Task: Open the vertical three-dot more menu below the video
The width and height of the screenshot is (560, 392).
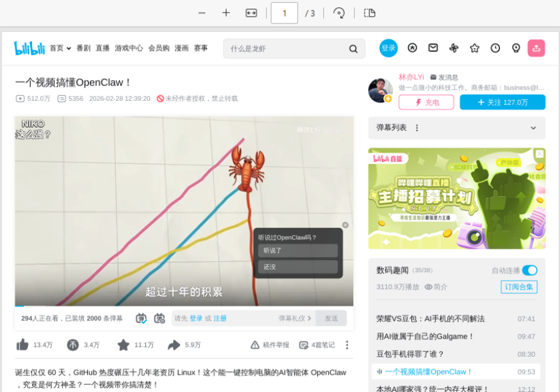Action: point(347,345)
